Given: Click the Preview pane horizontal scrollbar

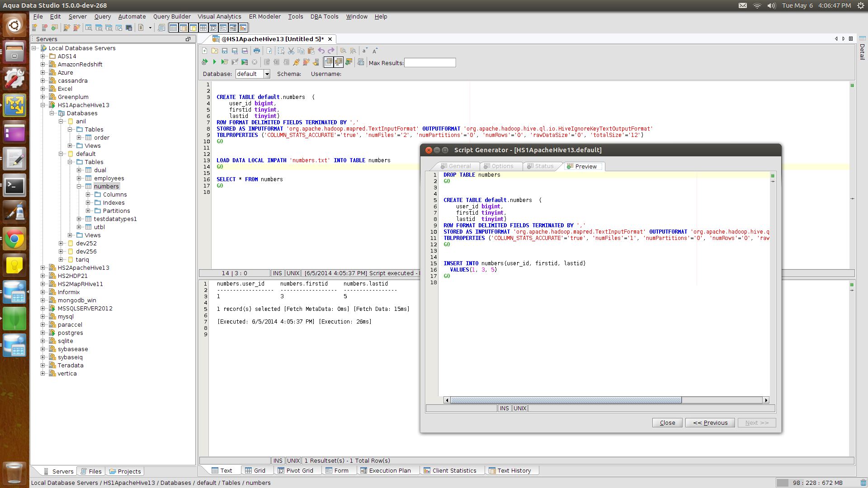Looking at the screenshot, I should 565,400.
